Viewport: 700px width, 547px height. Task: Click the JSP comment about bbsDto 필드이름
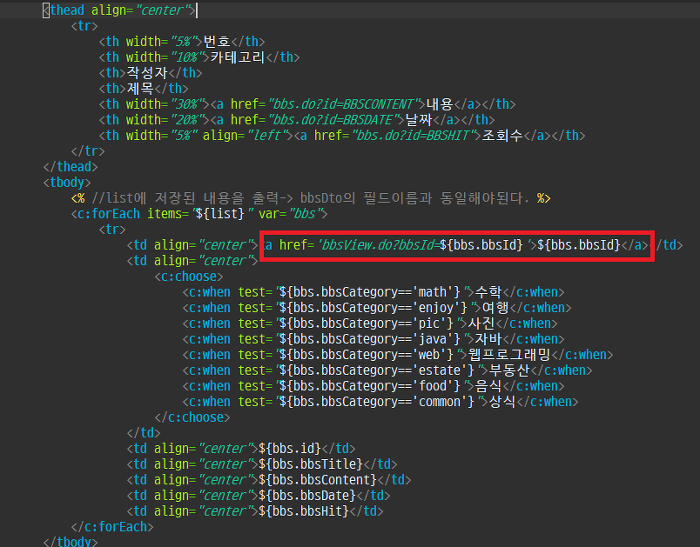(311, 198)
